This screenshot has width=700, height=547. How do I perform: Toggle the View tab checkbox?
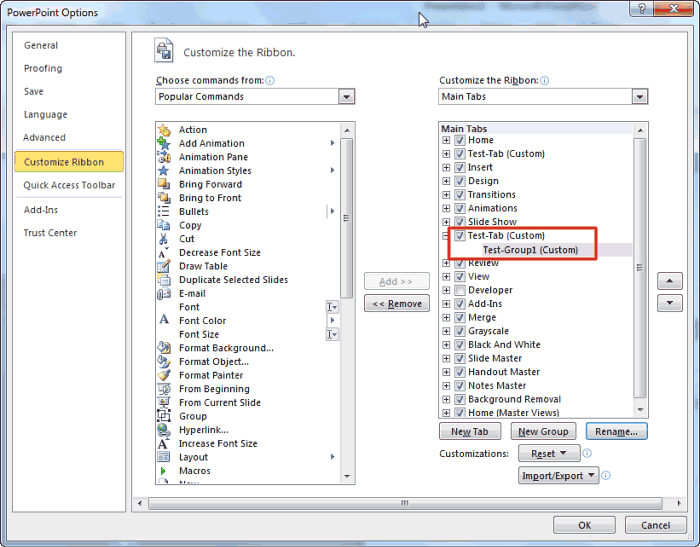460,276
